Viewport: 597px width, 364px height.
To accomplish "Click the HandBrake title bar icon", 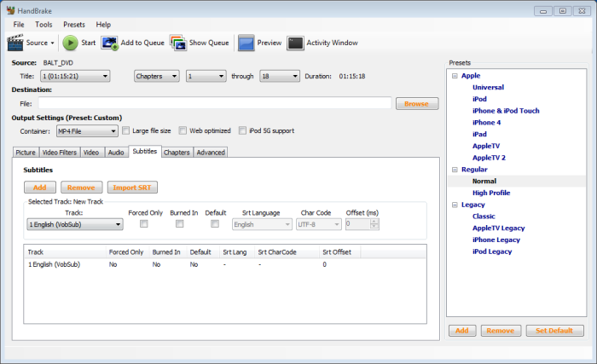I will (x=11, y=10).
